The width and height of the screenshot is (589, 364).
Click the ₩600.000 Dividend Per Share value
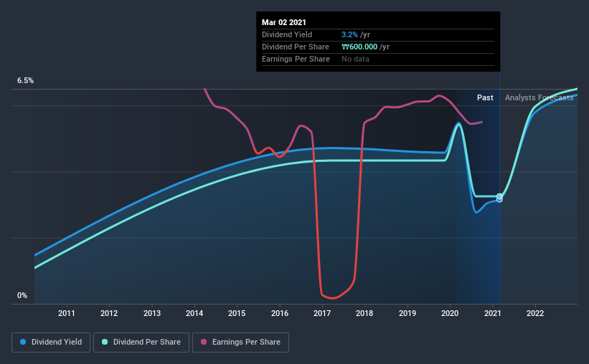pyautogui.click(x=359, y=47)
